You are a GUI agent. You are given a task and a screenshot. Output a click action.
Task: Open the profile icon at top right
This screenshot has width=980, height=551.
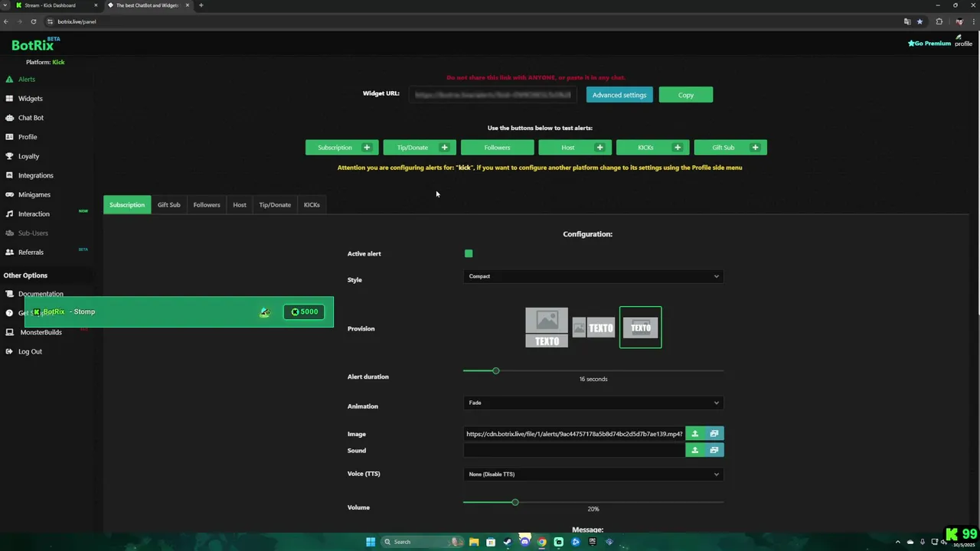point(963,41)
